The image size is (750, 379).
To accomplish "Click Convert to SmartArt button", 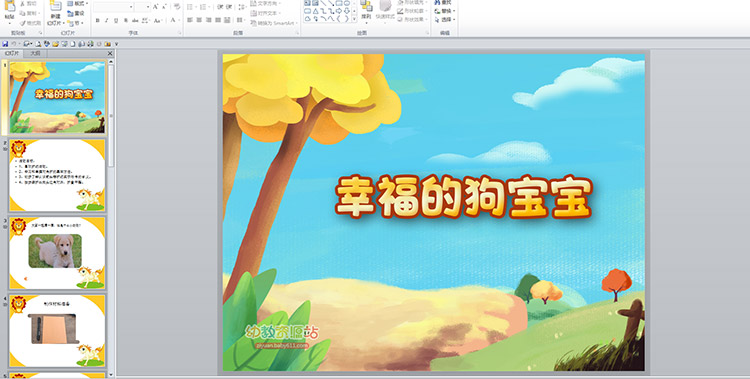I will (x=274, y=23).
